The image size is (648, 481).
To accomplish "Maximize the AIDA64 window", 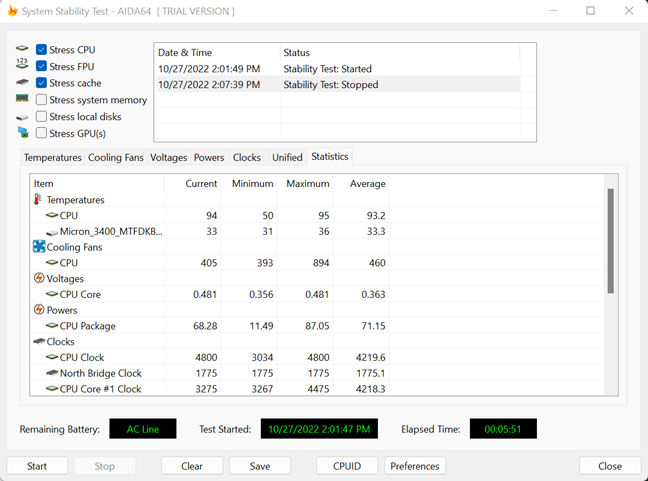I will click(x=591, y=11).
